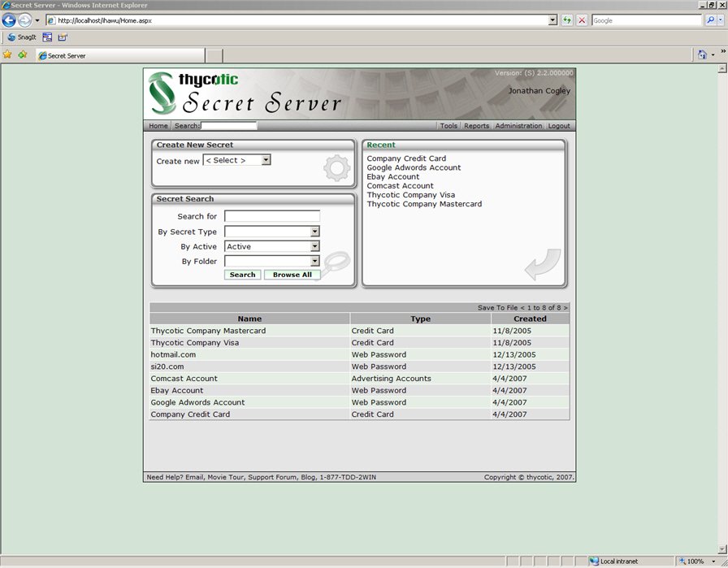Screen dimensions: 728x568
Task: Click the browser Back arrow button
Action: click(9, 20)
